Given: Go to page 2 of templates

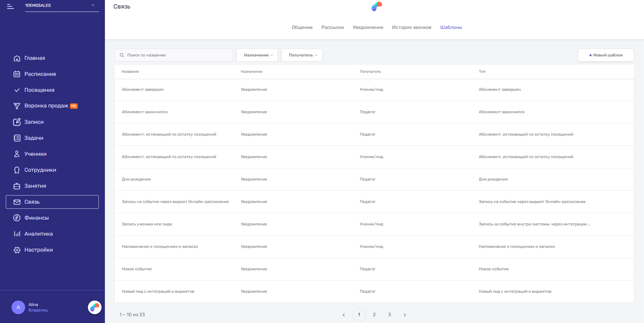Looking at the screenshot, I should (374, 315).
